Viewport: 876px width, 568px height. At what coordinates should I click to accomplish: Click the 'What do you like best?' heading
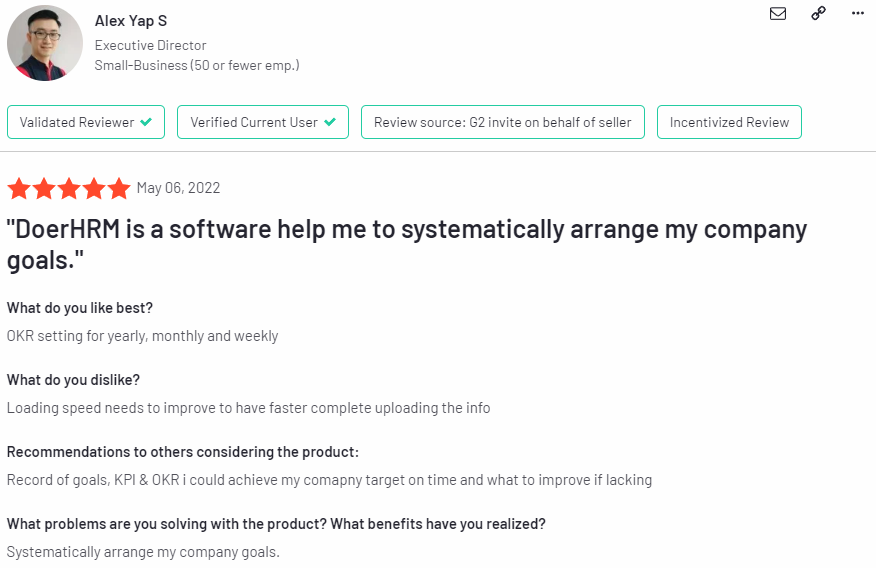[x=80, y=308]
